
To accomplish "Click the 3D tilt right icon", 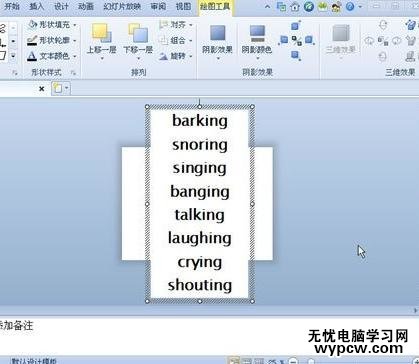I will coord(396,41).
